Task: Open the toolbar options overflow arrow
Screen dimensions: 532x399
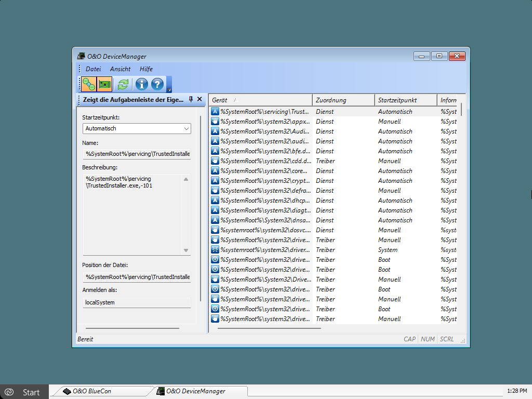Action: 169,89
